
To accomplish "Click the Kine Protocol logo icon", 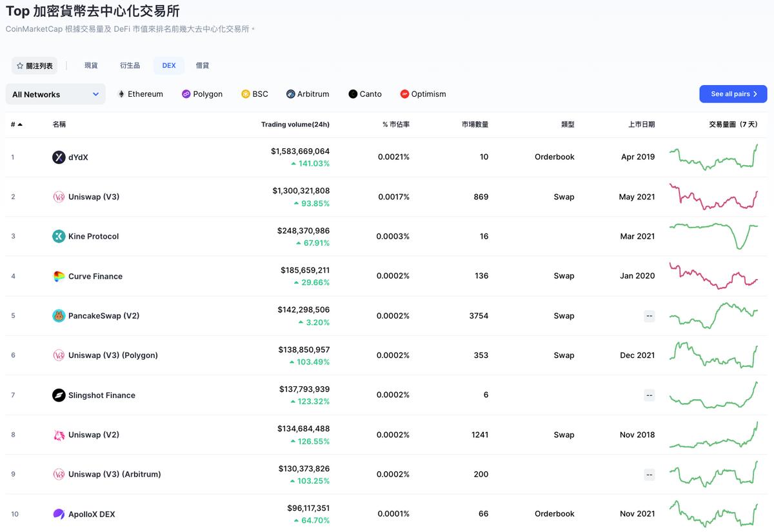I will click(59, 236).
